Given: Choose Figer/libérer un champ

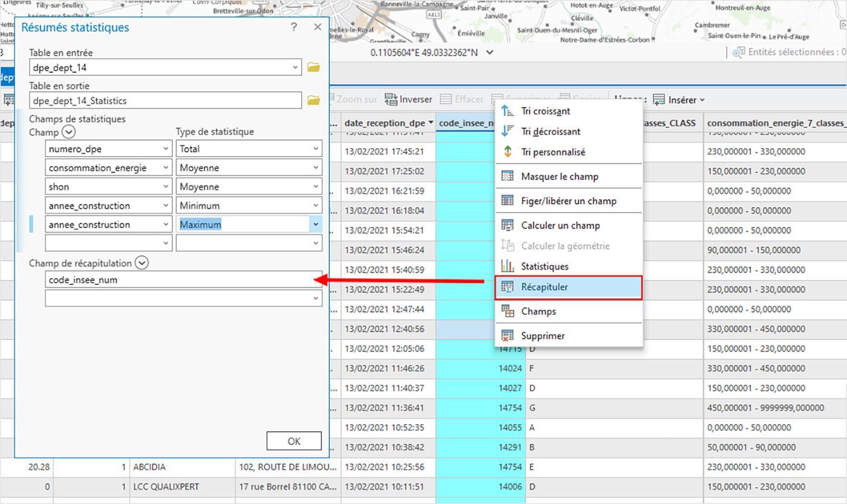Looking at the screenshot, I should (569, 201).
